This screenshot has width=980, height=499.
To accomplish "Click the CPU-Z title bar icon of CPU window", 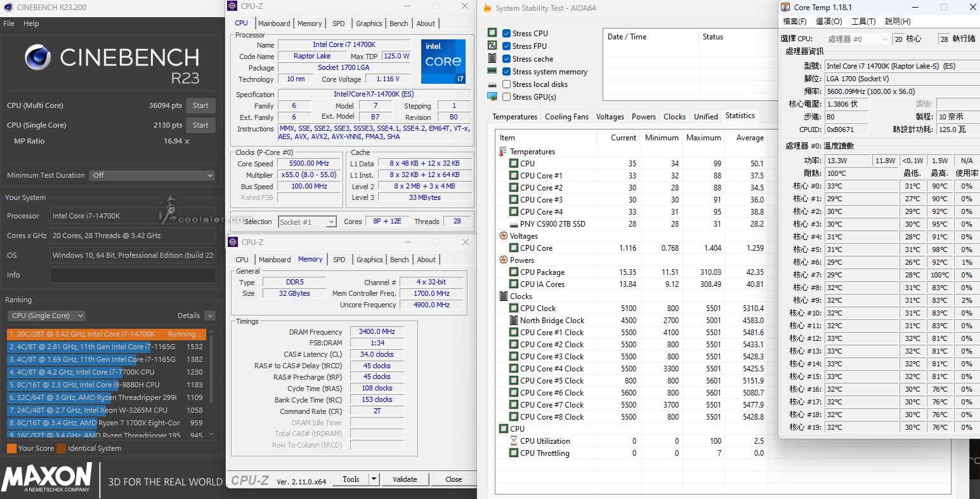I will coord(233,6).
